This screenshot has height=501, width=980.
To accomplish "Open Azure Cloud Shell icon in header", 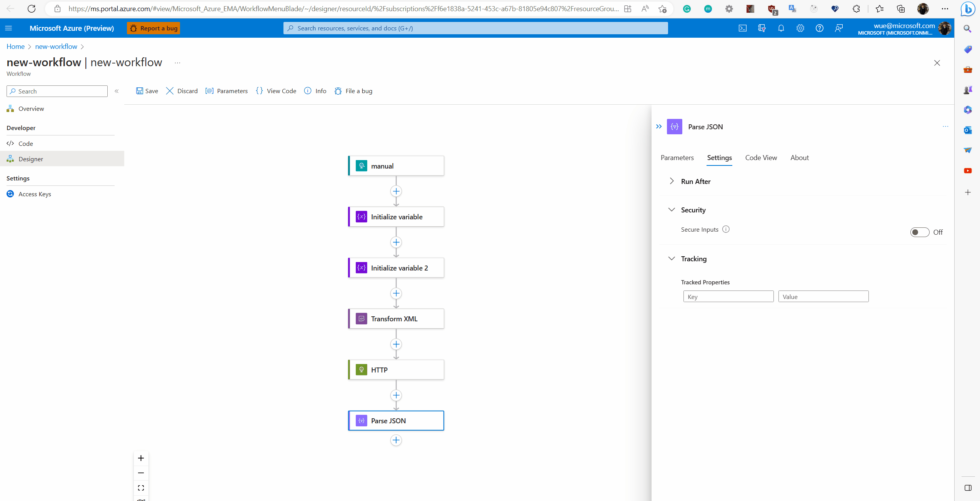I will point(743,28).
